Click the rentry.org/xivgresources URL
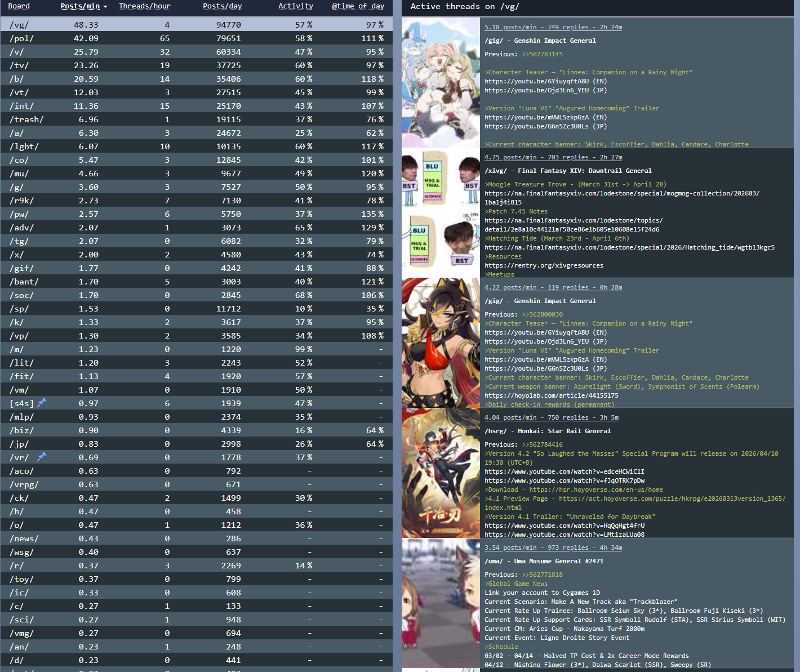The height and width of the screenshot is (672, 800). [544, 265]
